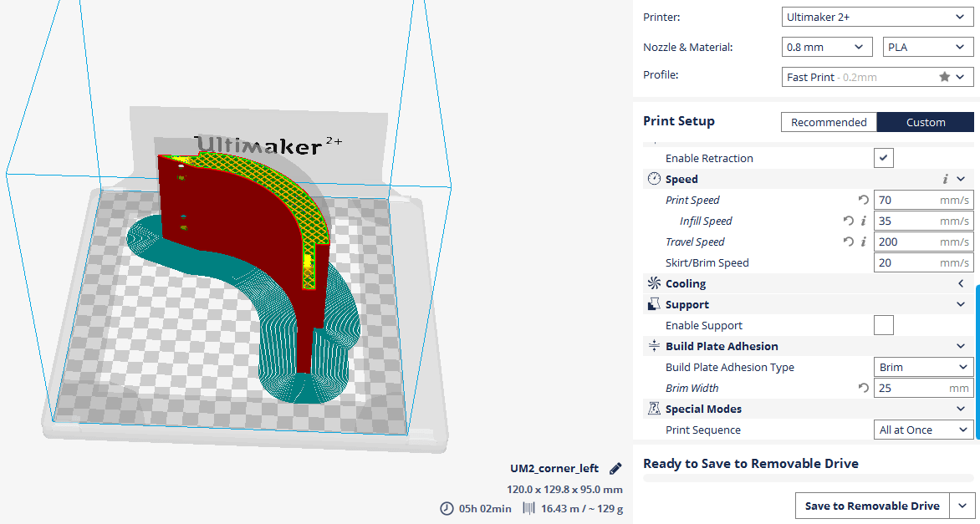Select the Custom print setup tab

(x=926, y=122)
